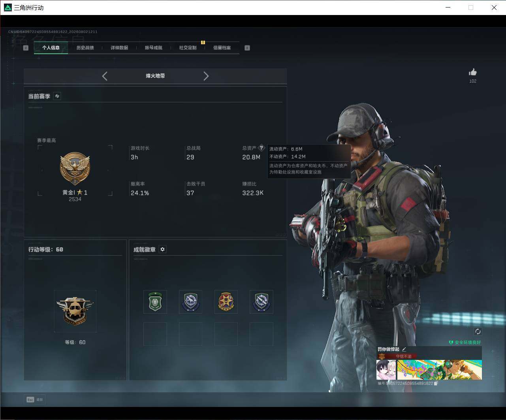This screenshot has height=420, width=506.
Task: Edit player name with pencil icon
Action: [x=404, y=349]
